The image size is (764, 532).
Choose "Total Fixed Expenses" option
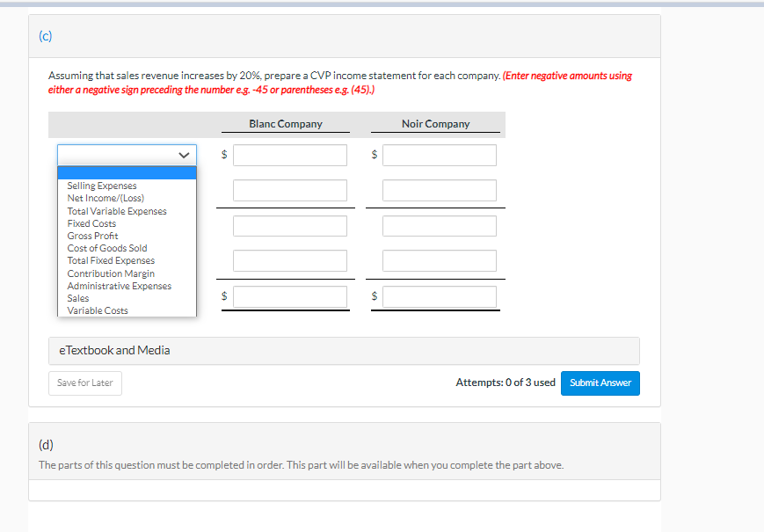110,259
